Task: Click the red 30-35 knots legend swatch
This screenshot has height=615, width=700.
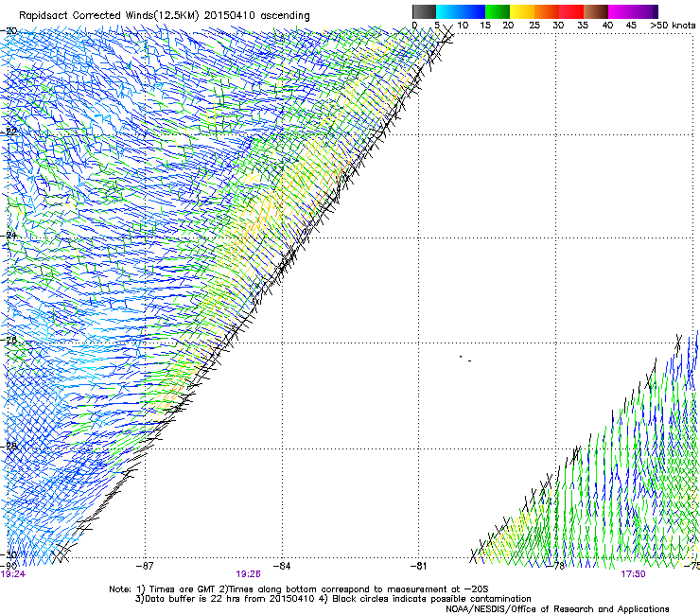Action: [x=571, y=11]
